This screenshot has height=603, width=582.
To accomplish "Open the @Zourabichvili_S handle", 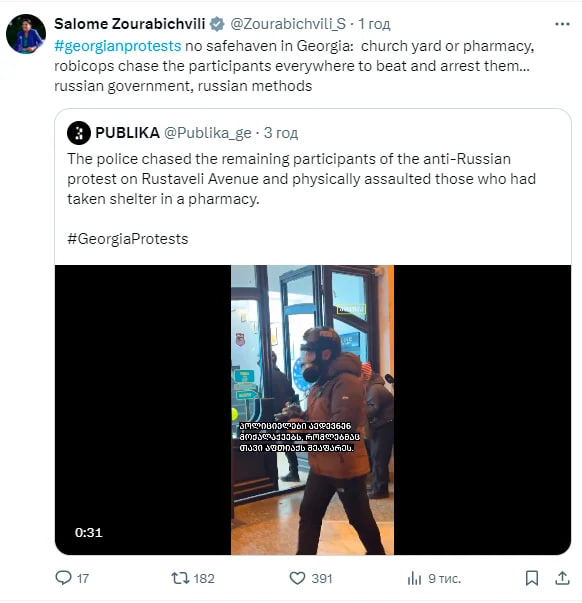I will click(288, 24).
